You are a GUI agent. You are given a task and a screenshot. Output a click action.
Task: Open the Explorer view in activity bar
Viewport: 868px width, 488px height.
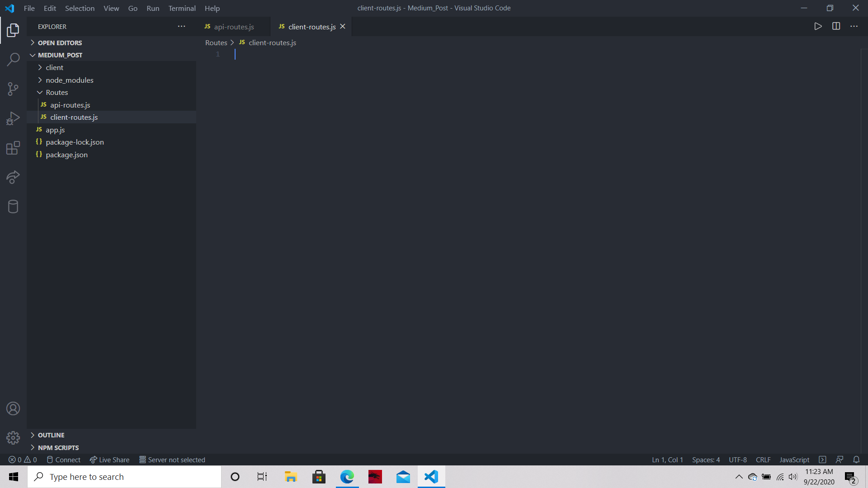coord(13,30)
